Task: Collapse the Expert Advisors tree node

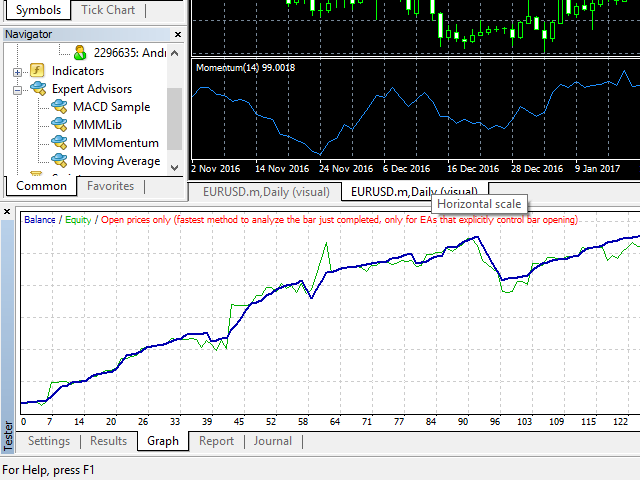Action: pyautogui.click(x=17, y=90)
